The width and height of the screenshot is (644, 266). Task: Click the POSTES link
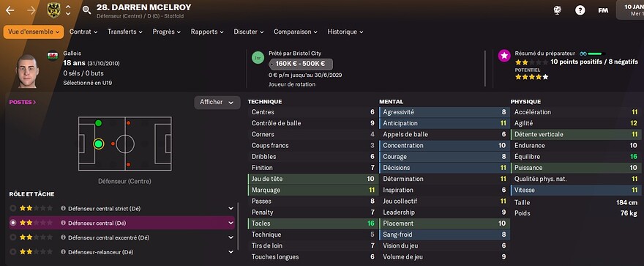tap(23, 102)
